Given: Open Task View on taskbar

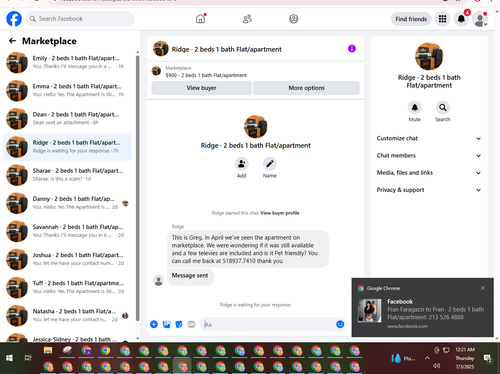Looking at the screenshot, I should click(x=28, y=358).
